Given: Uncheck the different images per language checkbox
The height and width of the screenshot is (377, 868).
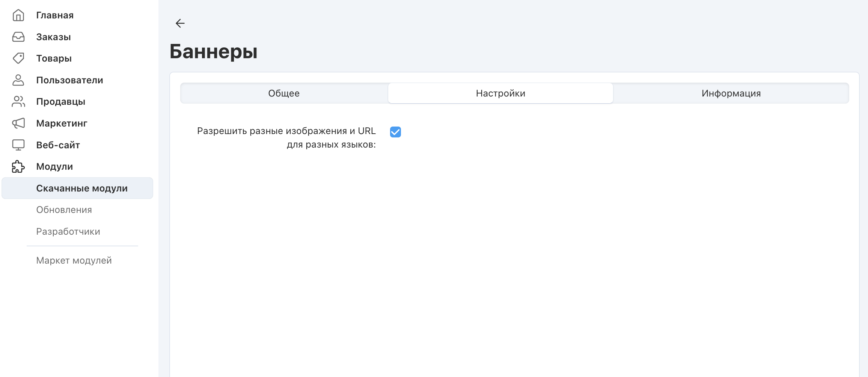Looking at the screenshot, I should click(x=395, y=132).
